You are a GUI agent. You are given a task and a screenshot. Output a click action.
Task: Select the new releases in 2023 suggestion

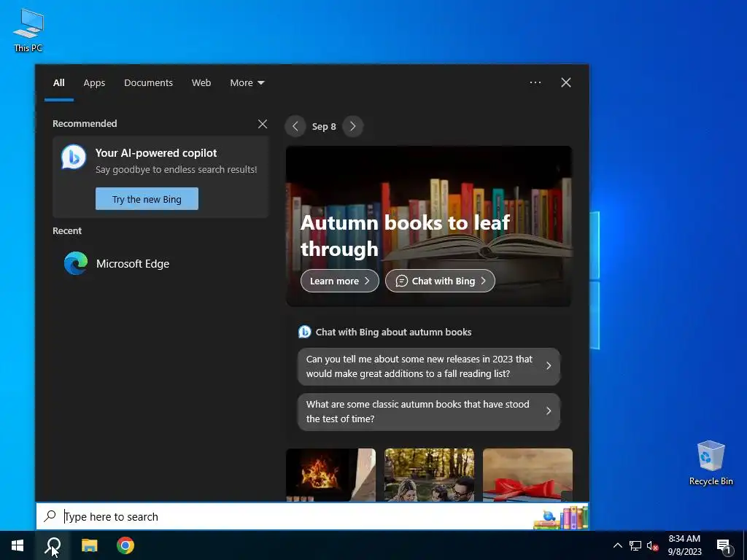point(429,366)
